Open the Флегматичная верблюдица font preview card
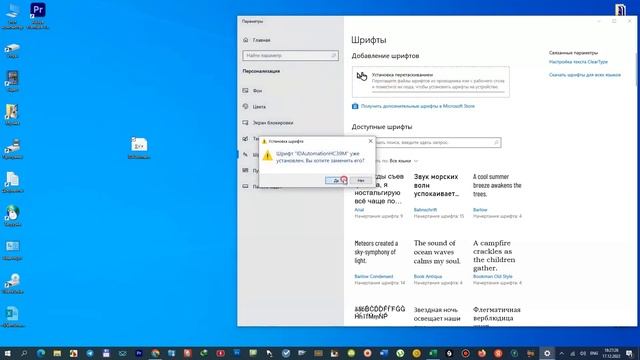Image resolution: width=640 pixels, height=360 pixels. [x=498, y=315]
